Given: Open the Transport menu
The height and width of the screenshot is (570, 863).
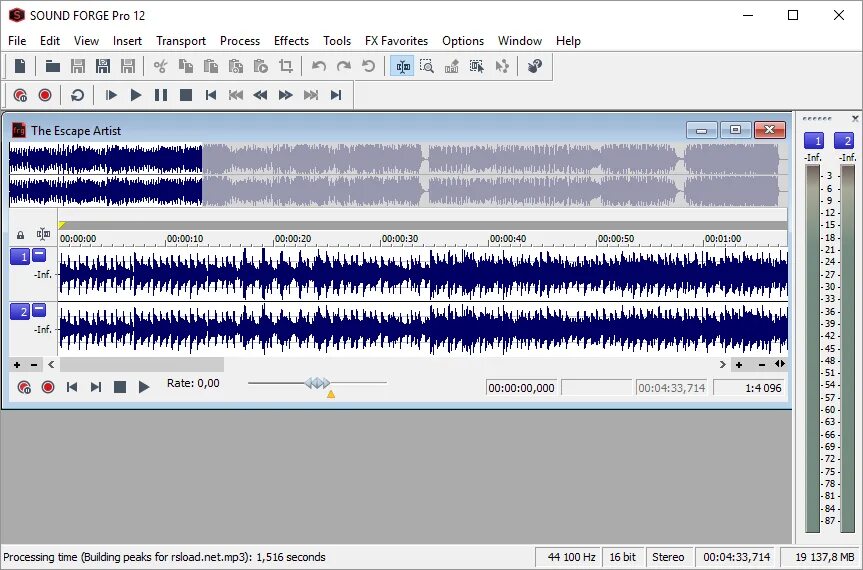Looking at the screenshot, I should 181,41.
